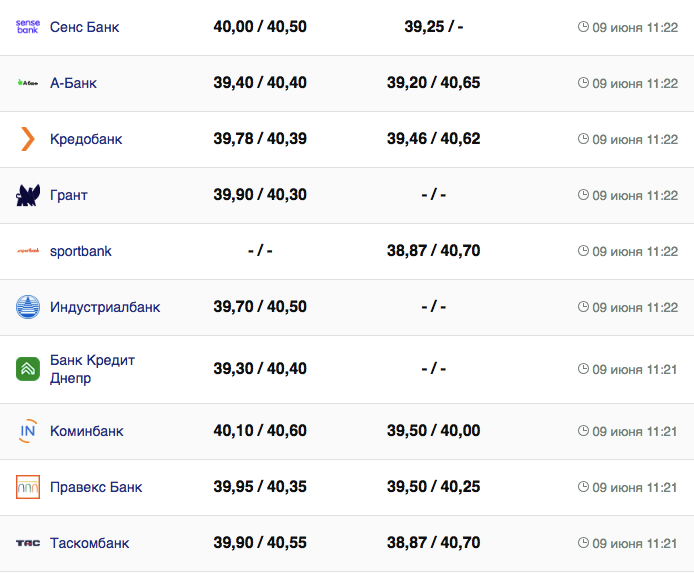Open the Грант bank link
The image size is (694, 573).
coord(69,195)
